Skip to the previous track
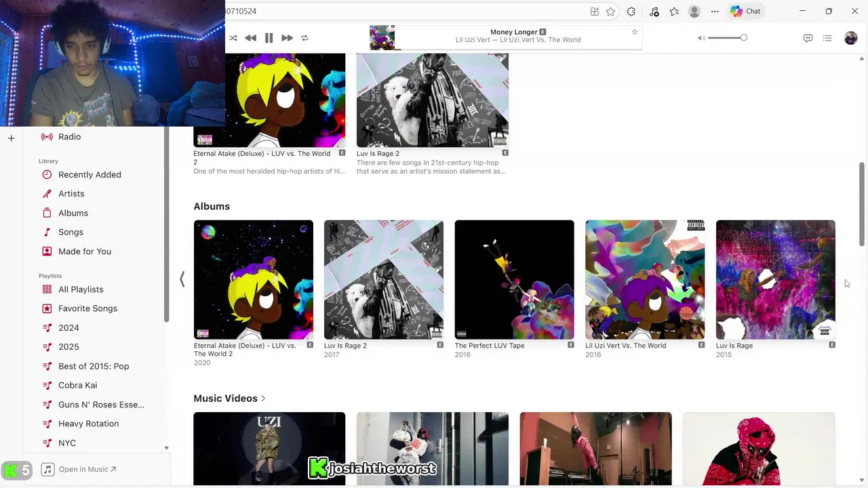 click(x=250, y=38)
